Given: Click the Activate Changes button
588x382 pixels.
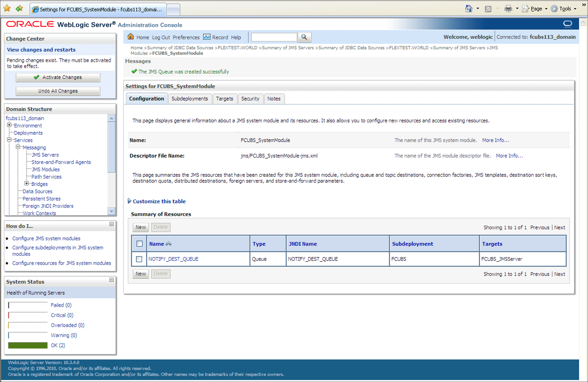Looking at the screenshot, I should [x=58, y=77].
